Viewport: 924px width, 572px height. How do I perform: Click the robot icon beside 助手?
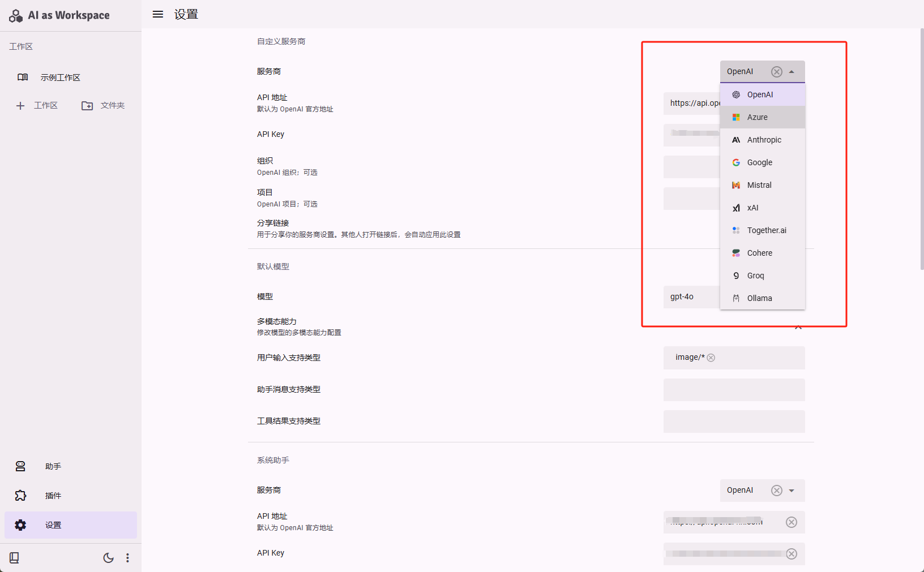point(20,466)
